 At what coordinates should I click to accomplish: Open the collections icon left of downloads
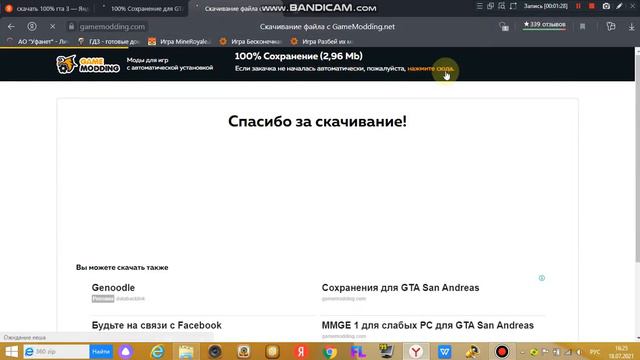click(611, 27)
